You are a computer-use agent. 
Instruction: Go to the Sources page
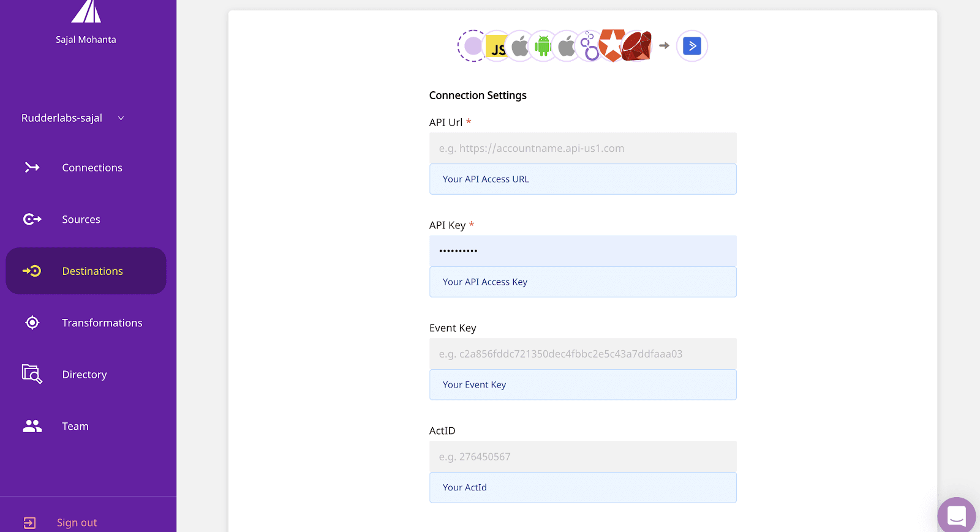pos(81,219)
